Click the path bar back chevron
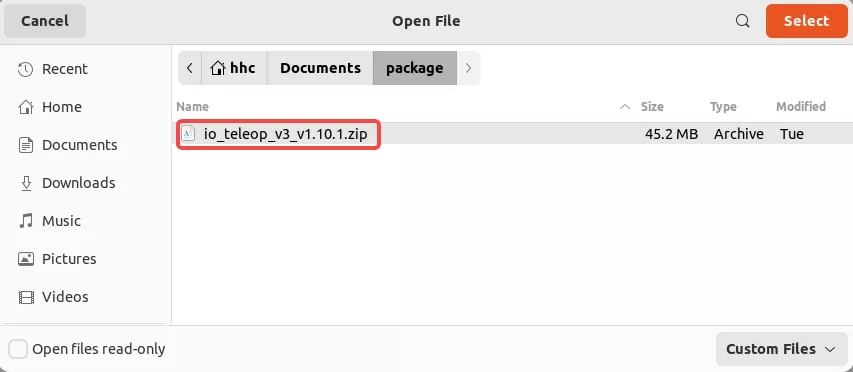 (190, 68)
